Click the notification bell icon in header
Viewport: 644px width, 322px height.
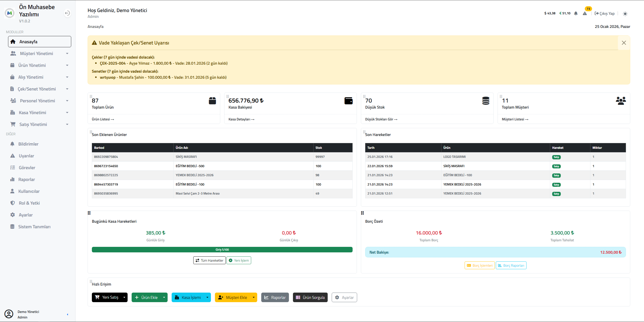pos(576,13)
